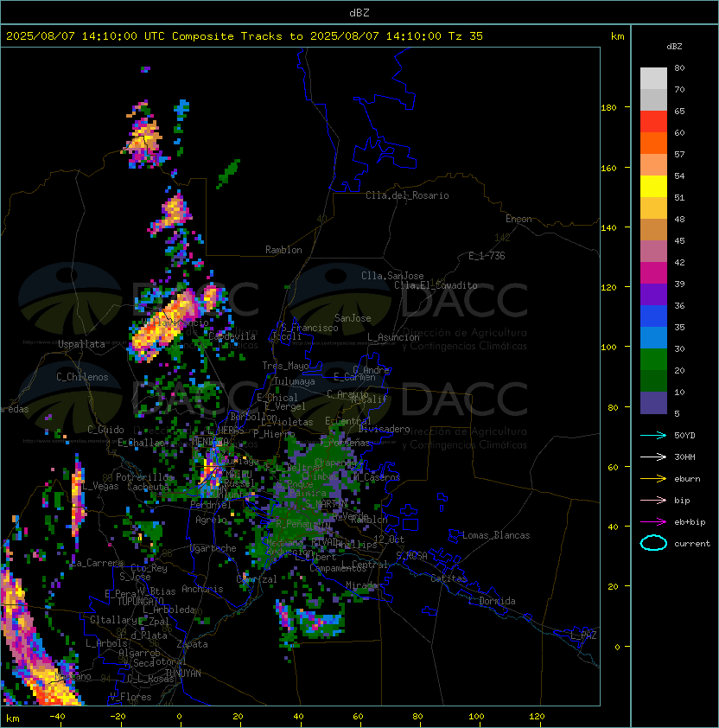Click the 'Anchoris' map label

pos(202,589)
